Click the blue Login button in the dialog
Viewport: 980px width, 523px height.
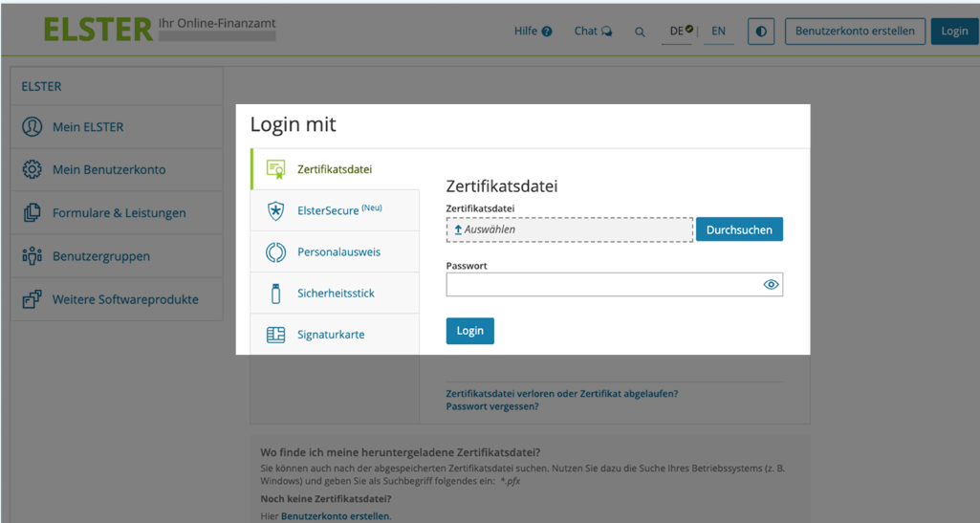(x=470, y=331)
